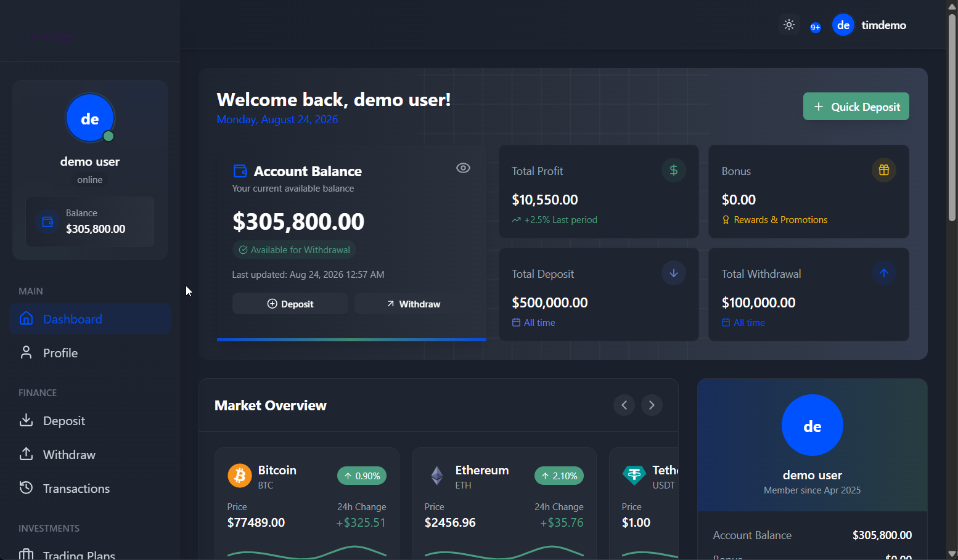
Task: Click the Ethereum price '$2456.96'
Action: 450,522
